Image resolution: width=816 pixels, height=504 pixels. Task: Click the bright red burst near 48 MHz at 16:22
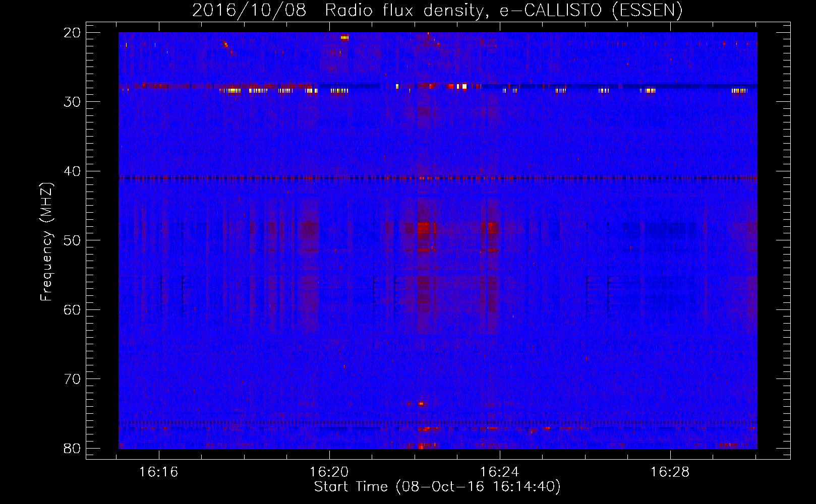[x=423, y=228]
